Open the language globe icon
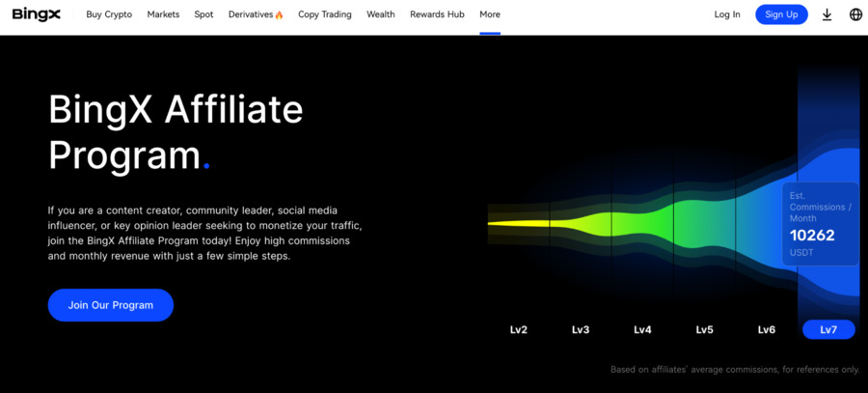 pyautogui.click(x=855, y=14)
